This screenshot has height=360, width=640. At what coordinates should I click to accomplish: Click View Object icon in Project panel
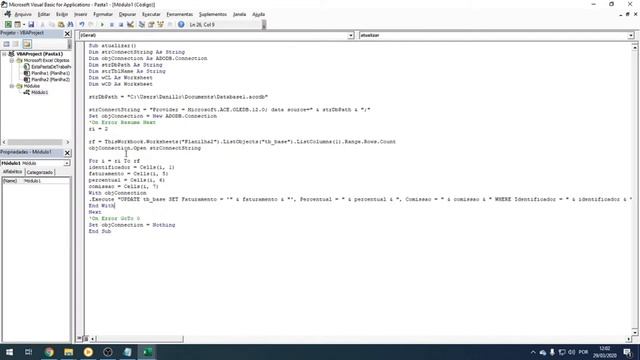[x=16, y=44]
